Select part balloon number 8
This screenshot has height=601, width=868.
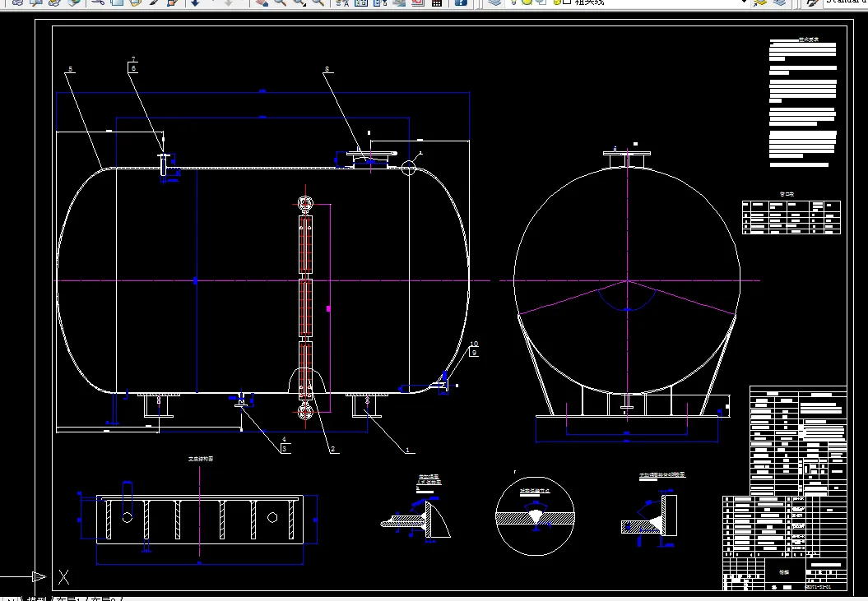pyautogui.click(x=327, y=69)
